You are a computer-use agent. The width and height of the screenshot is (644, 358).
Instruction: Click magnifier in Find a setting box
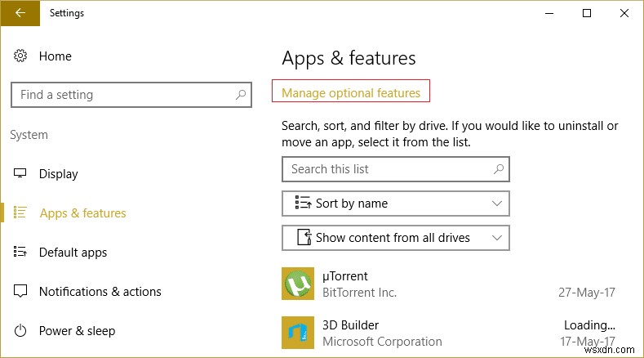(240, 95)
